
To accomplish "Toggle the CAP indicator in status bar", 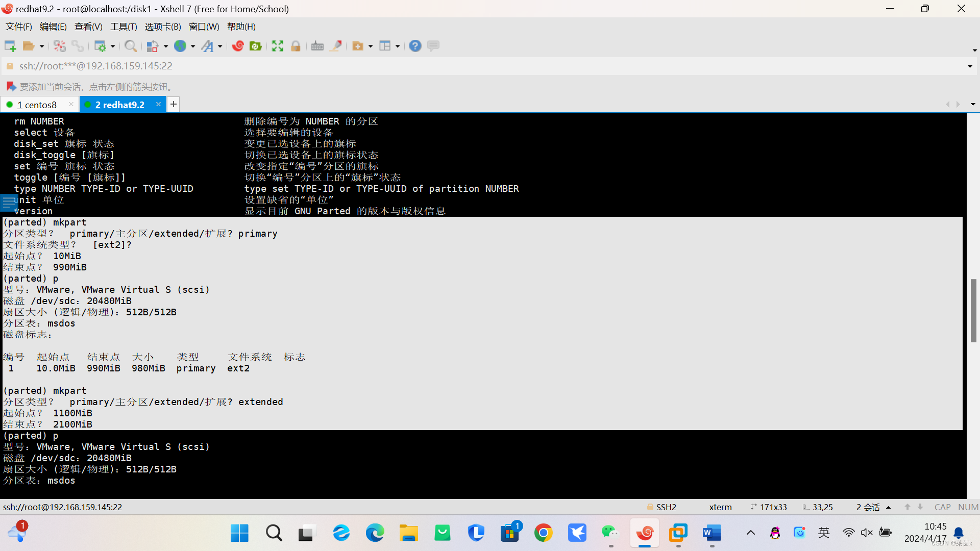I will coord(942,507).
